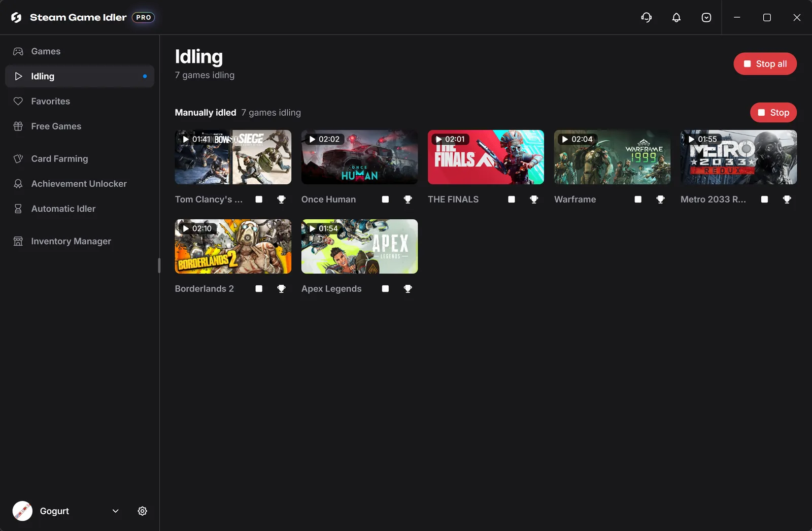Viewport: 812px width, 531px height.
Task: Click the sidebar resize handle
Action: (x=159, y=265)
